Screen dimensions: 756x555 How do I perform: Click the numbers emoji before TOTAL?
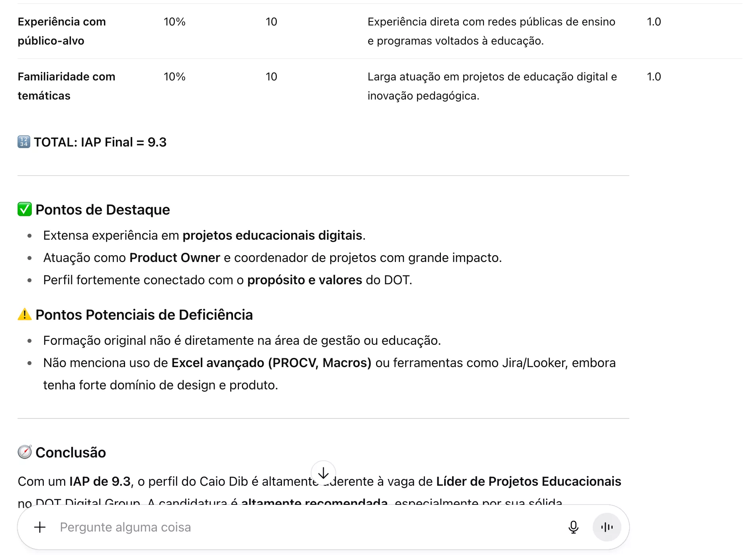pyautogui.click(x=24, y=142)
